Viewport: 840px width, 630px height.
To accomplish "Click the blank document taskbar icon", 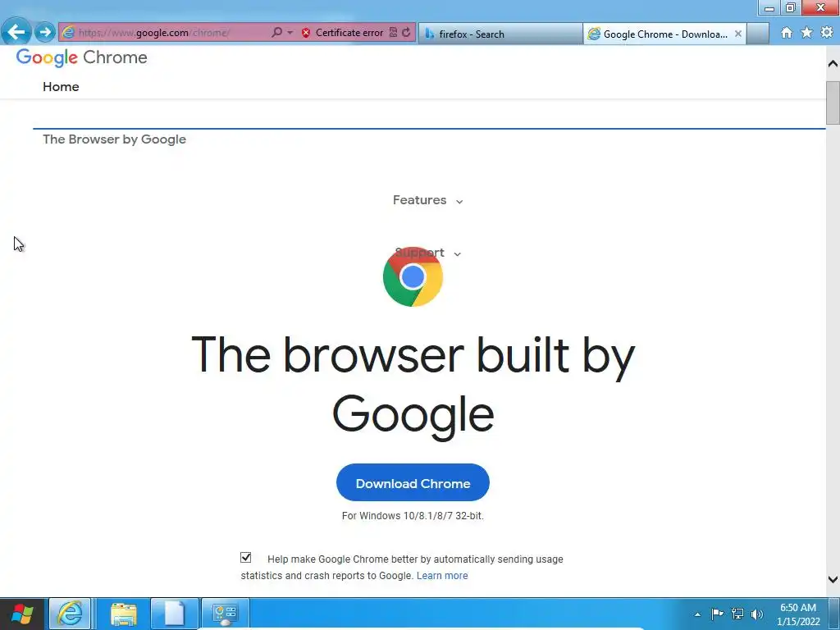I will point(174,614).
